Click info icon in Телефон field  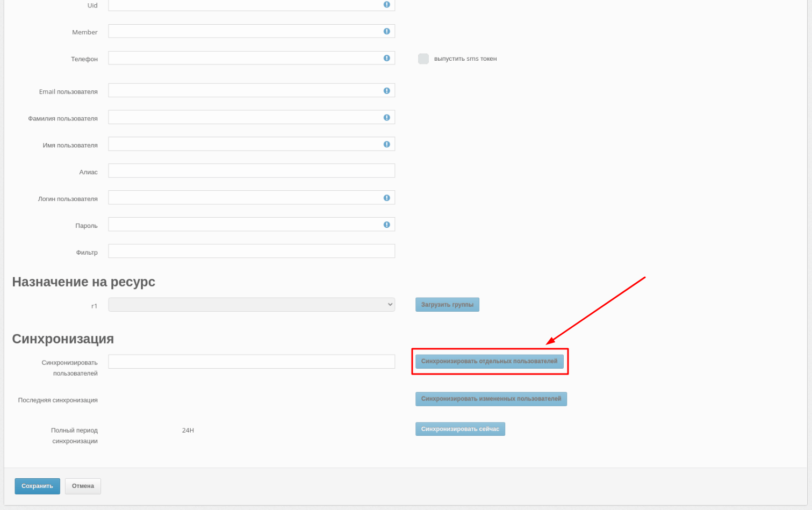386,58
